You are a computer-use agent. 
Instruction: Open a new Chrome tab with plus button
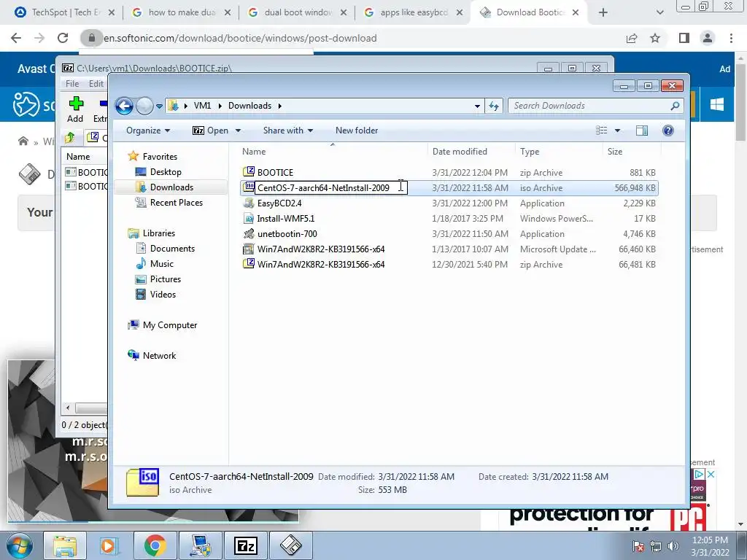pos(603,12)
